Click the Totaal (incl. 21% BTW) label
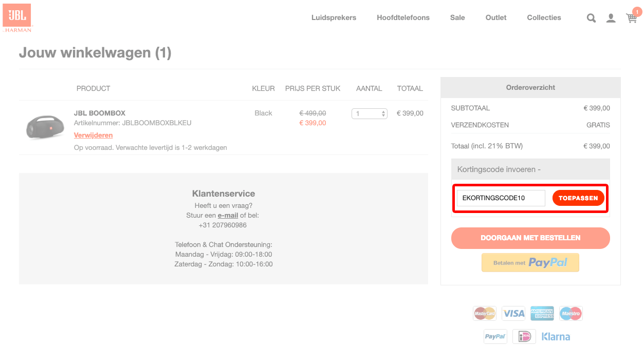 487,146
